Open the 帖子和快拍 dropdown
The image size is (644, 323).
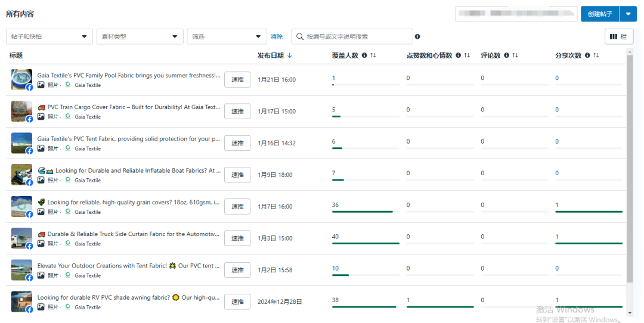(49, 36)
